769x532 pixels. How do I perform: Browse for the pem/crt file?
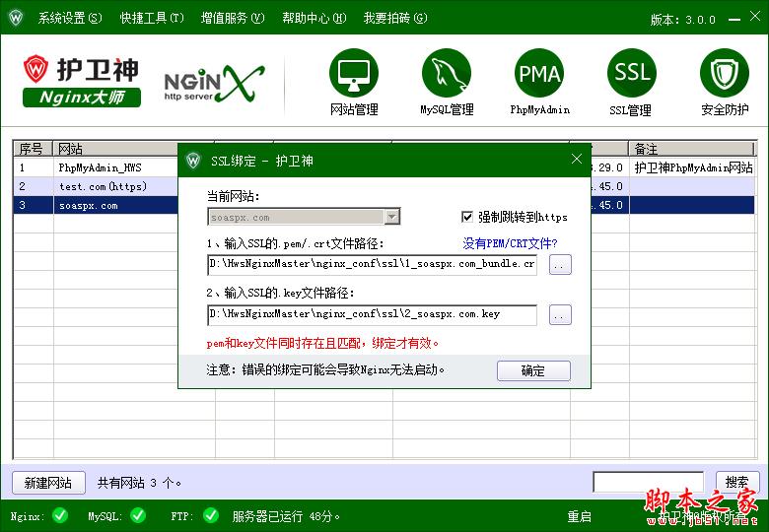[560, 265]
